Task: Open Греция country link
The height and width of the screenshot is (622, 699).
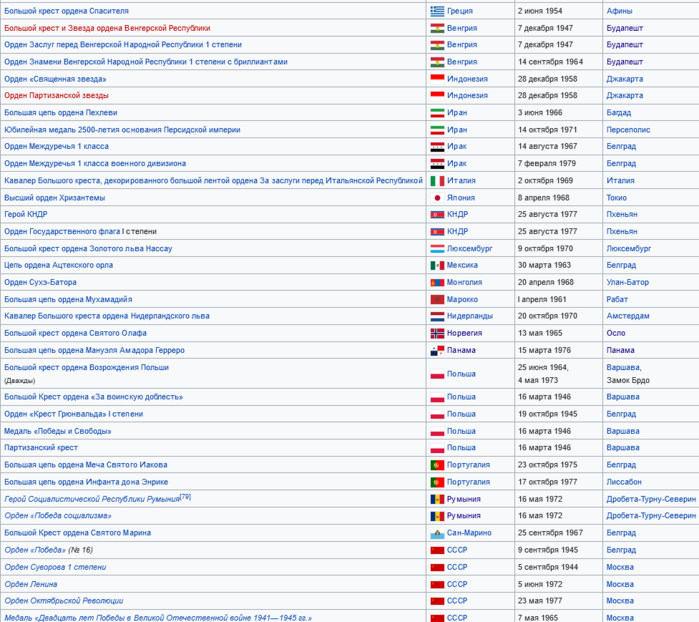Action: pos(460,11)
